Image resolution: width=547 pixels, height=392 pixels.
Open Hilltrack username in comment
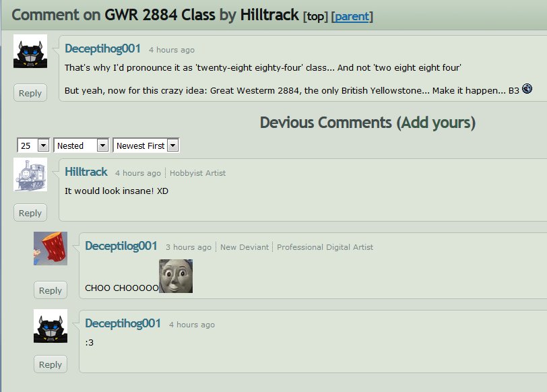pyautogui.click(x=86, y=172)
